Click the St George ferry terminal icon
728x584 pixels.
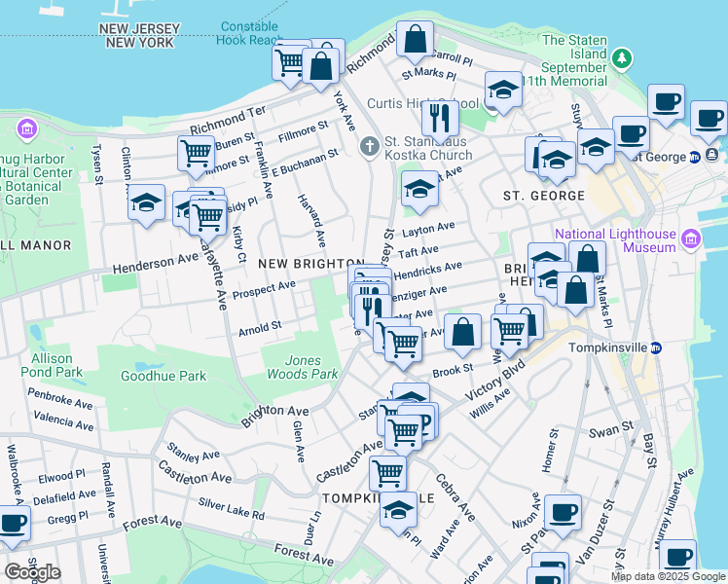click(x=712, y=155)
